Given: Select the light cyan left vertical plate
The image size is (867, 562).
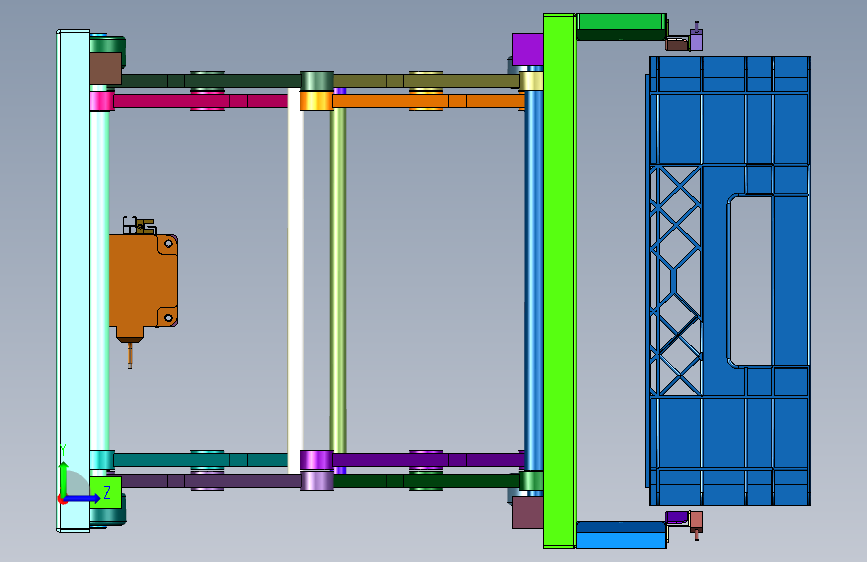Looking at the screenshot, I should (74, 281).
